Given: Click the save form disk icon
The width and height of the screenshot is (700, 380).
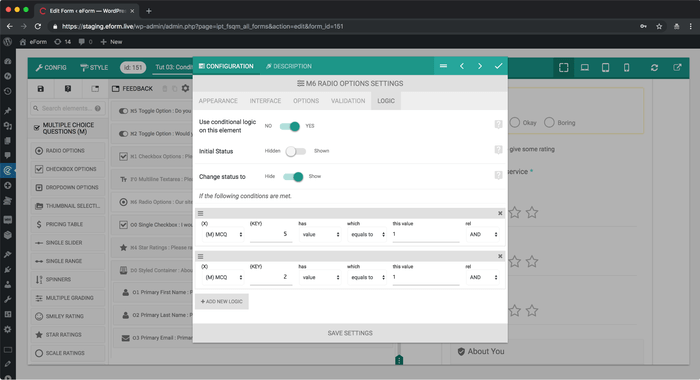Looking at the screenshot, I should point(41,88).
